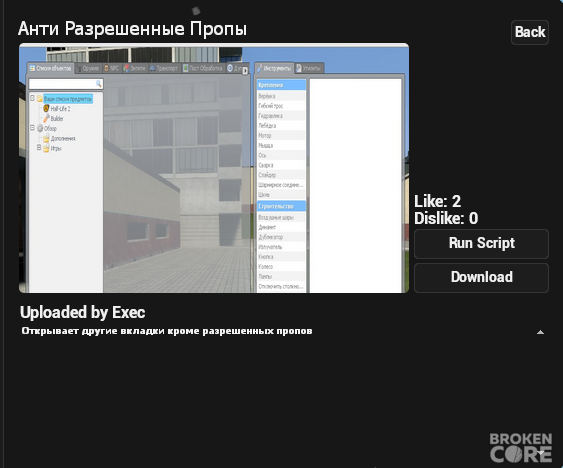Open the Списки объектов tab in the preview

tap(50, 68)
